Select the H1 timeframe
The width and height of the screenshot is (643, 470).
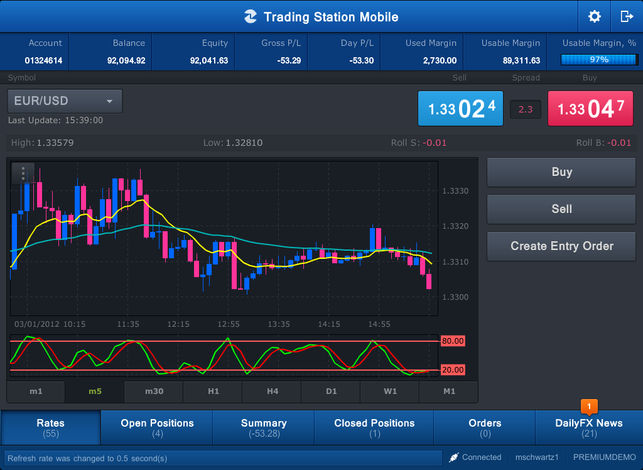(213, 391)
